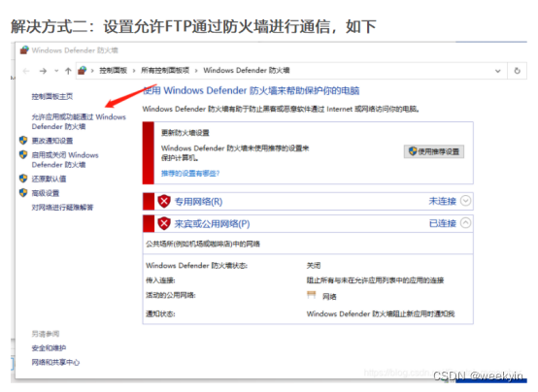Click shield icon beside 更改通知设置
This screenshot has width=538, height=392.
click(x=23, y=140)
